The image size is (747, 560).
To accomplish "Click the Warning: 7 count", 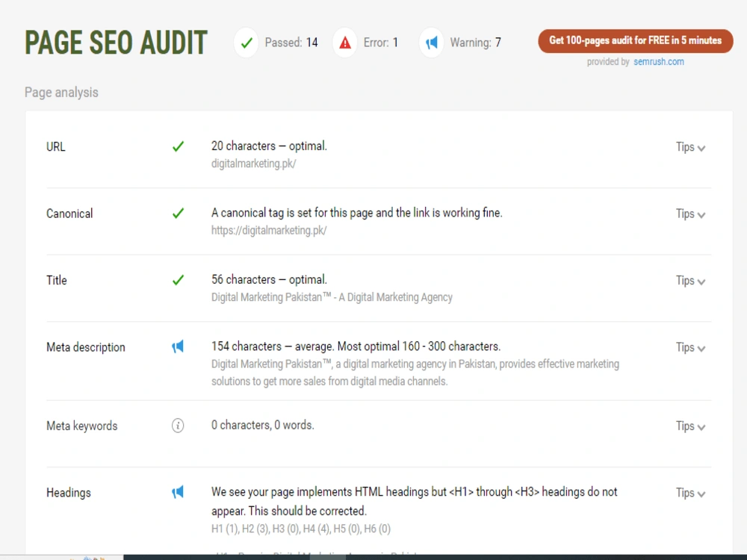I will click(475, 43).
